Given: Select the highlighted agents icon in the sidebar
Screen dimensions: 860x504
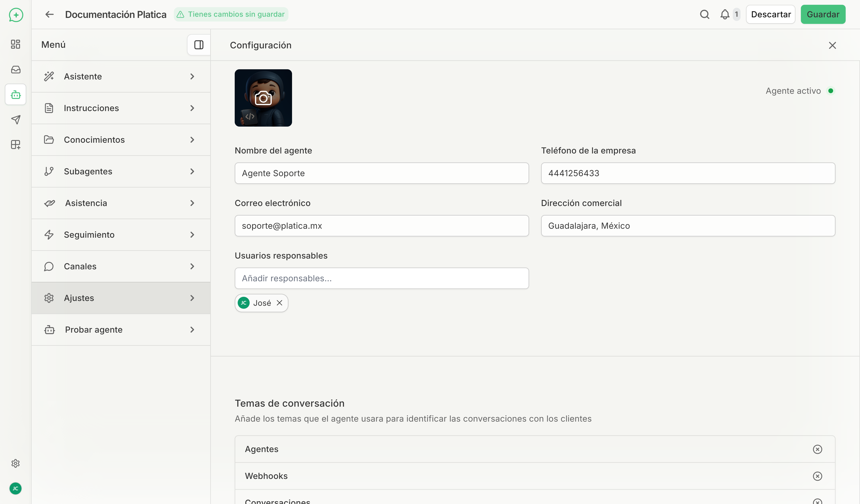Looking at the screenshot, I should 15,95.
